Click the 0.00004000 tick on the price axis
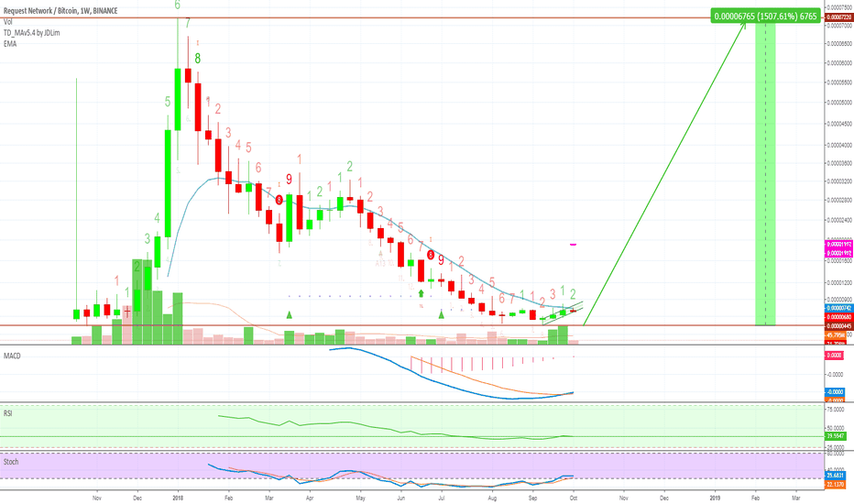This screenshot has height=504, width=854. 839,146
